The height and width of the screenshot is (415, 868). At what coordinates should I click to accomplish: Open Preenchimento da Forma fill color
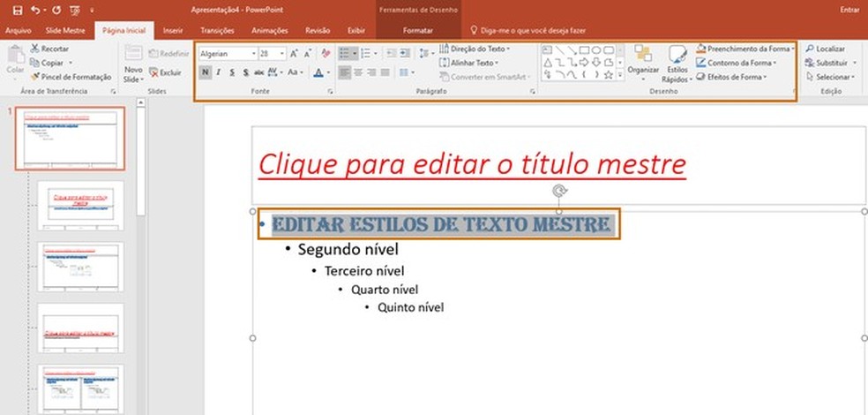point(745,49)
